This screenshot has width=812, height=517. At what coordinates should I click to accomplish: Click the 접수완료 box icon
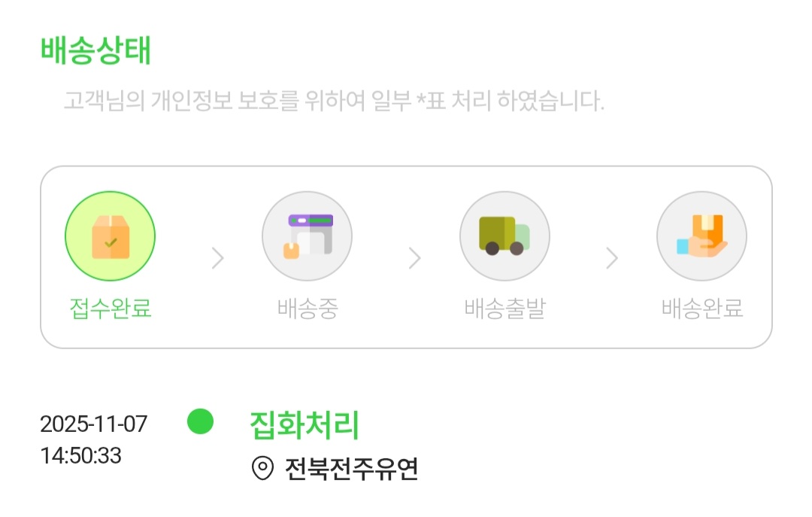click(x=111, y=236)
